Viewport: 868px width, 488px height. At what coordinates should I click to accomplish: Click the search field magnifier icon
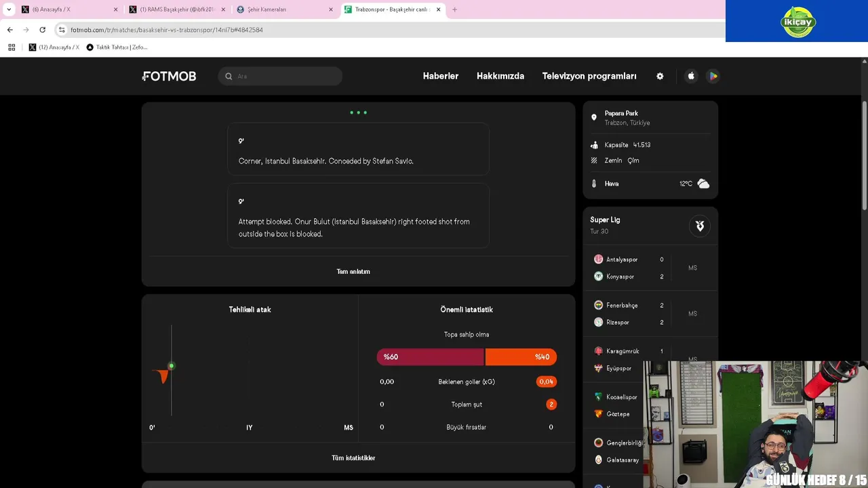229,77
